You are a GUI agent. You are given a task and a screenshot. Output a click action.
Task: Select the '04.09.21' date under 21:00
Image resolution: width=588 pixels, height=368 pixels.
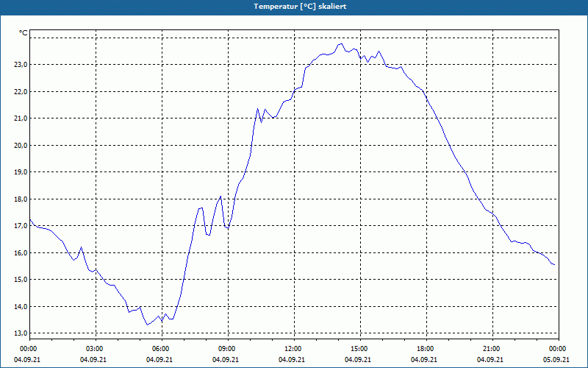pyautogui.click(x=490, y=360)
